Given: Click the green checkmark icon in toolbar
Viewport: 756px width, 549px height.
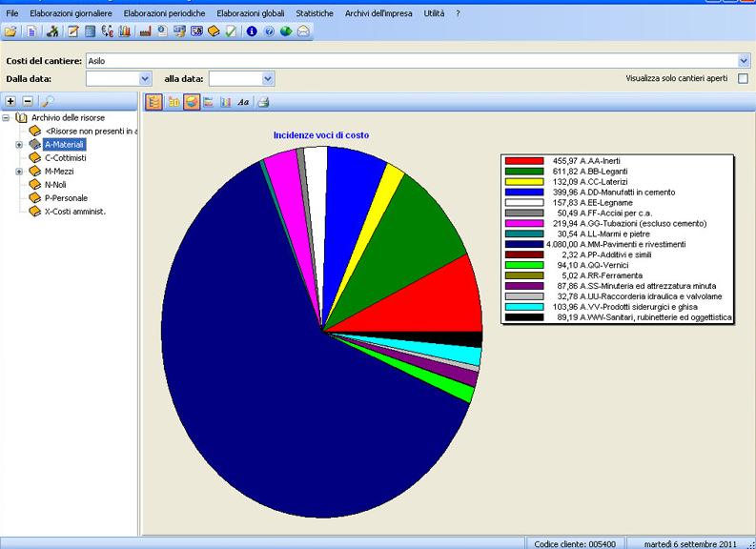Looking at the screenshot, I should tap(231, 31).
